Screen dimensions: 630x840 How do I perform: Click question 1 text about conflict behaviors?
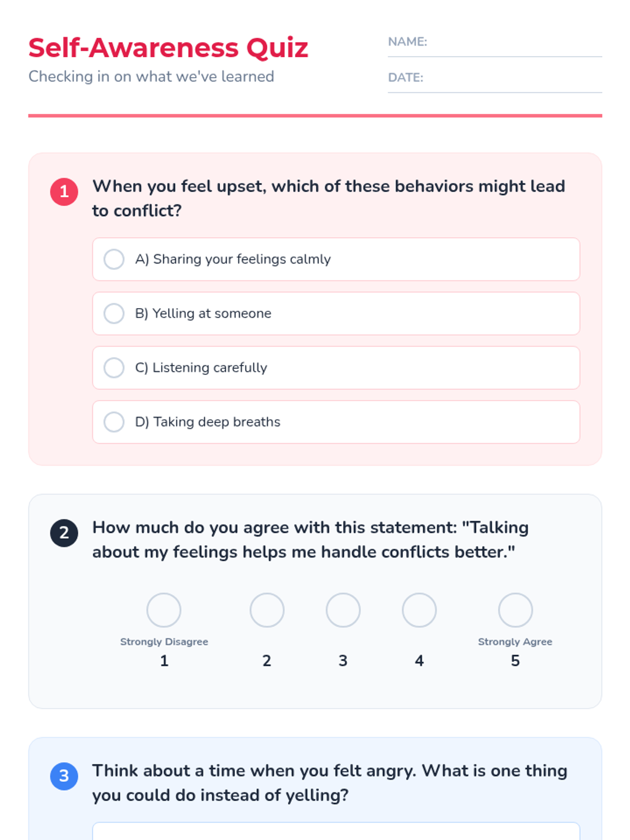tap(329, 198)
